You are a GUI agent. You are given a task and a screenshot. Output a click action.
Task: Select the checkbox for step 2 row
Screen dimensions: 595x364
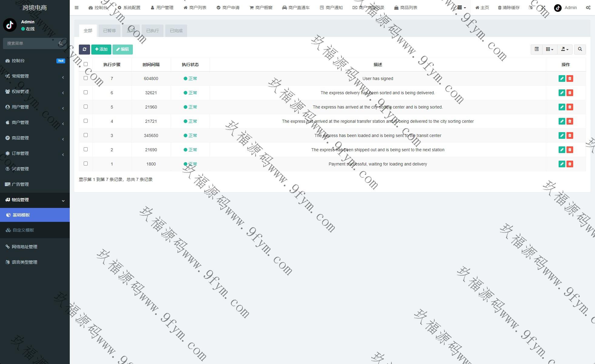coord(86,149)
